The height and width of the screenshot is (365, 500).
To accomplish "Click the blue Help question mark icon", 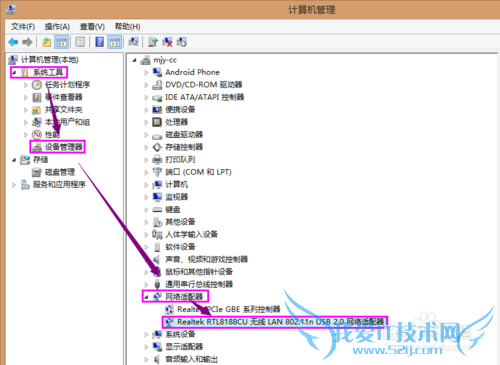I will point(99,42).
